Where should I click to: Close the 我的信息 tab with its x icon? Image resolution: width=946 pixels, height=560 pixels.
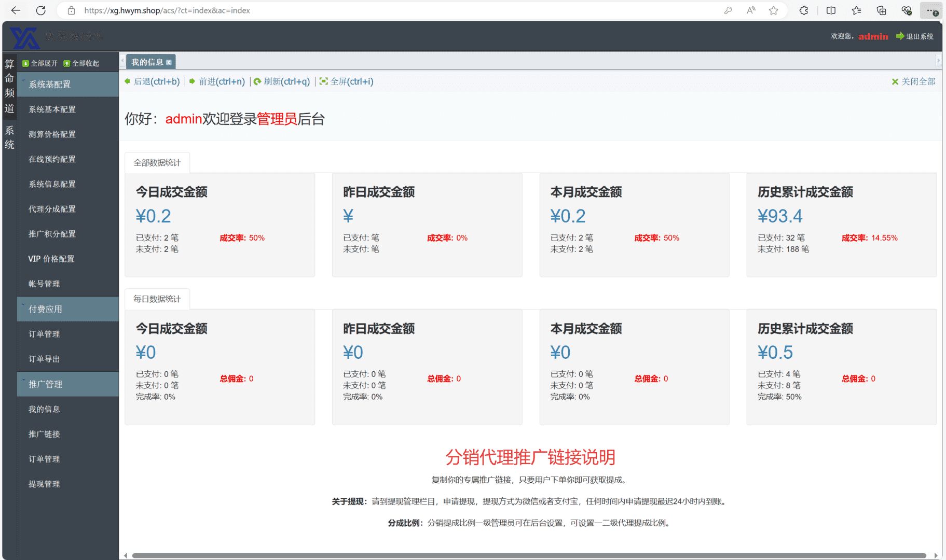pos(169,62)
